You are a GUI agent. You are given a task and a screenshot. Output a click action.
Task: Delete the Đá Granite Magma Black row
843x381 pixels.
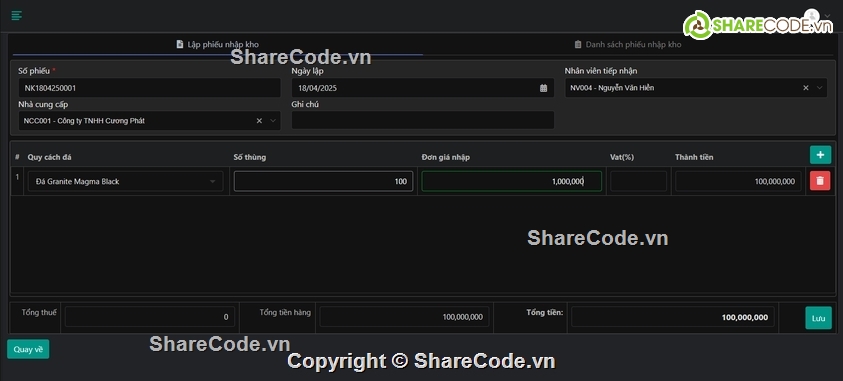(x=820, y=181)
